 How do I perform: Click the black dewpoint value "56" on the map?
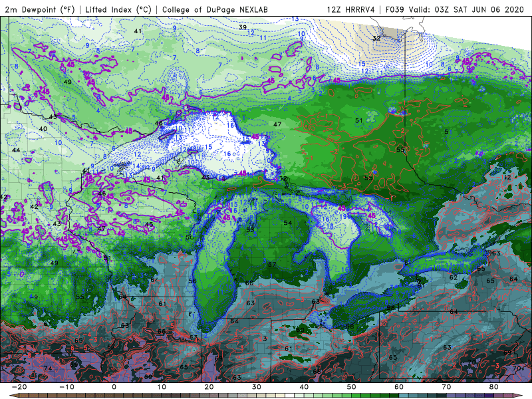(192, 281)
